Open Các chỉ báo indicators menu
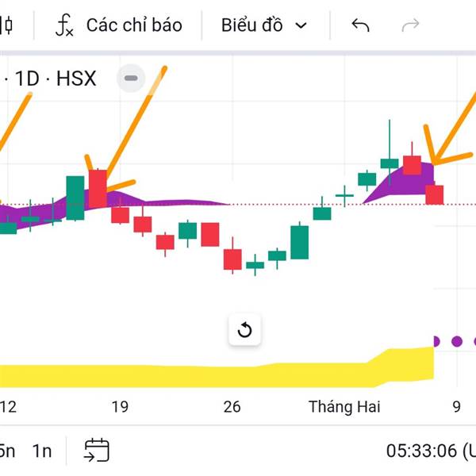476x476 pixels. pos(119,25)
